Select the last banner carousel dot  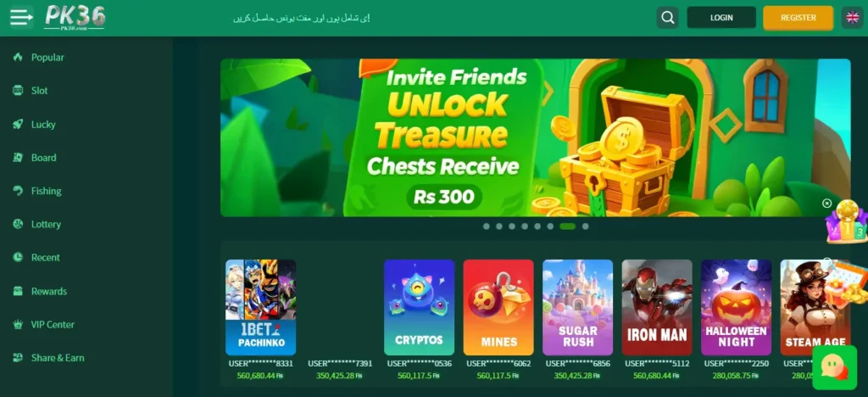click(585, 226)
